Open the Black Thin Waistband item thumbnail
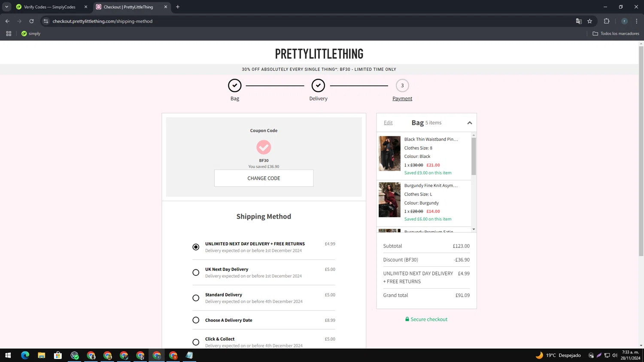The height and width of the screenshot is (362, 644). click(389, 154)
